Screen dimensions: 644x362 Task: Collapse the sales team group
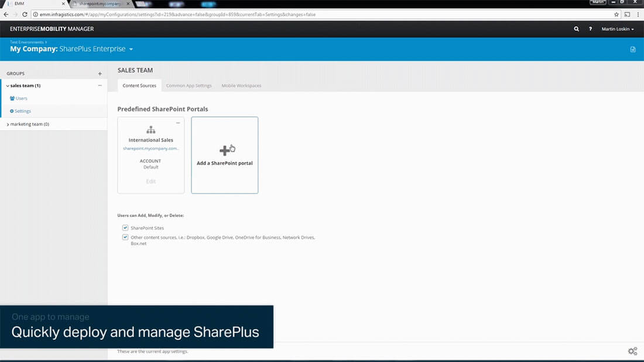pos(8,86)
